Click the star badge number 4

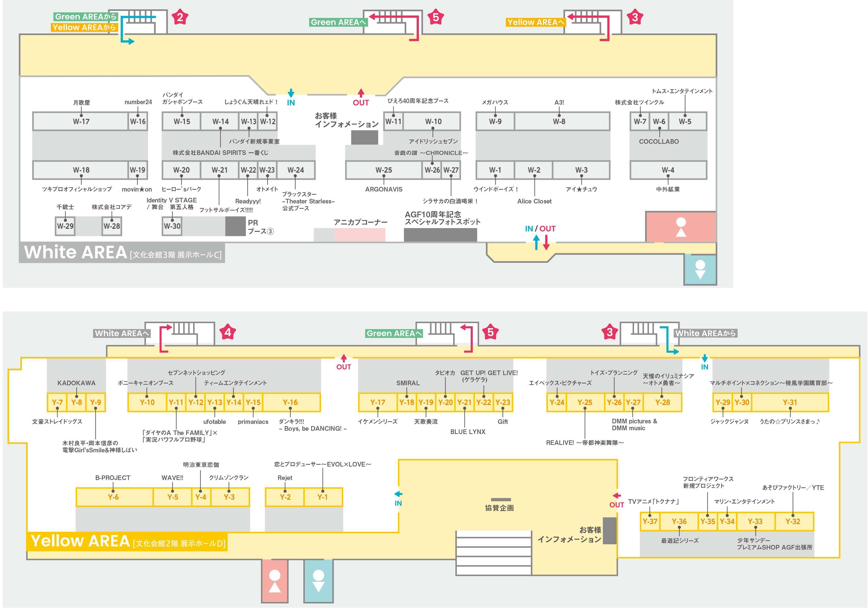(x=228, y=332)
